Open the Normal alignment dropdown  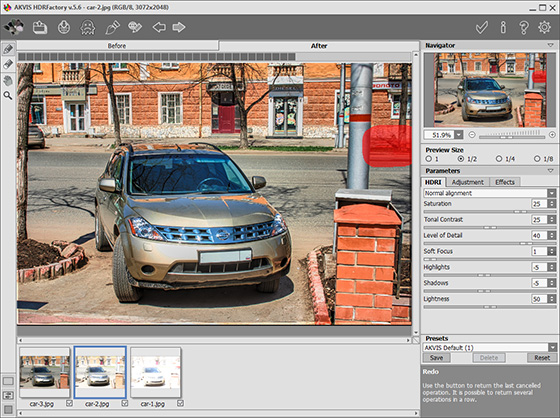click(489, 193)
